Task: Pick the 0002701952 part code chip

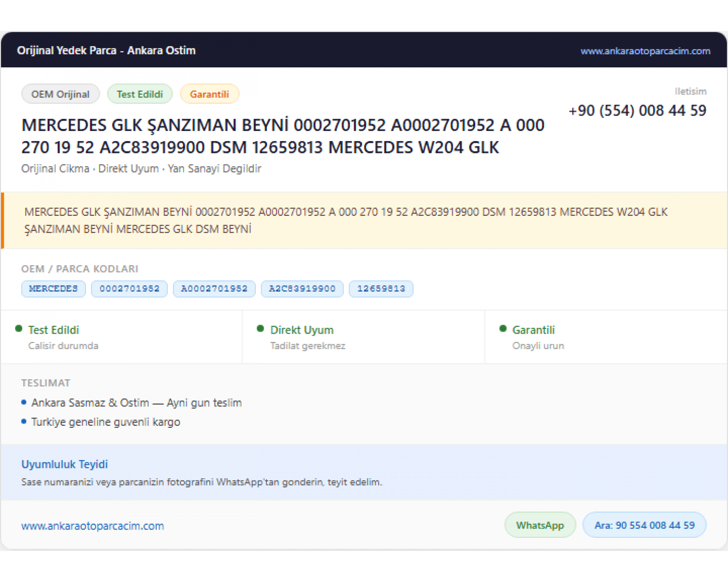Action: 130,289
